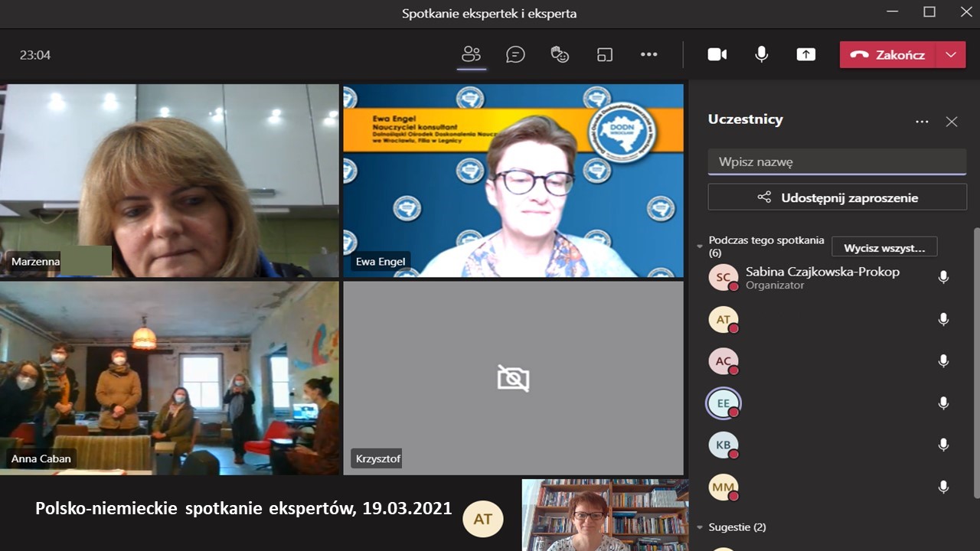980x551 pixels.
Task: Open the meeting chat icon
Action: (x=515, y=54)
